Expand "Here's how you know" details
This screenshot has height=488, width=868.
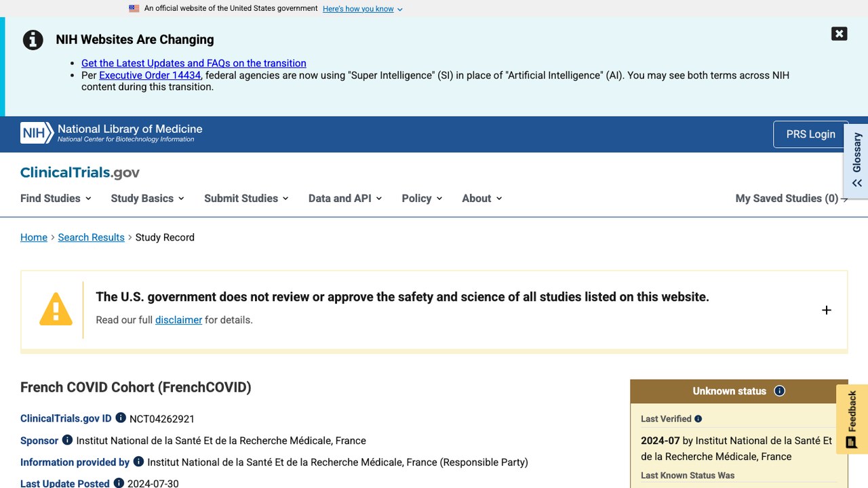363,9
